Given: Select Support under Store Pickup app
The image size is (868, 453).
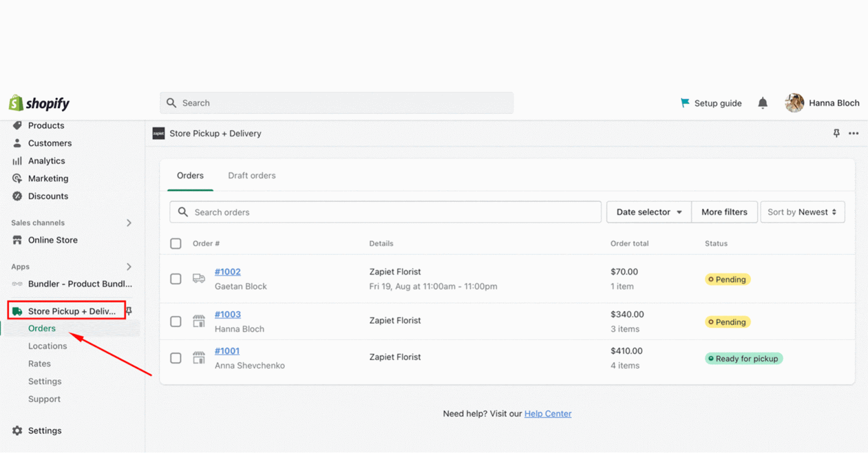Looking at the screenshot, I should (x=44, y=399).
